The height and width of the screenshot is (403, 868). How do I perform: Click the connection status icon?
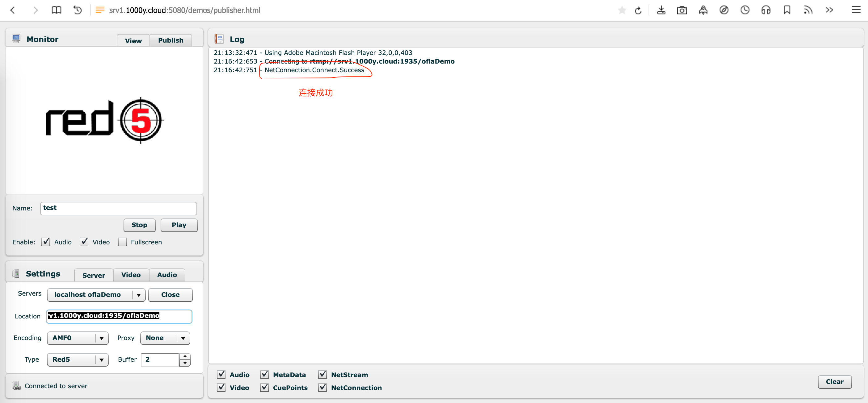click(x=16, y=385)
